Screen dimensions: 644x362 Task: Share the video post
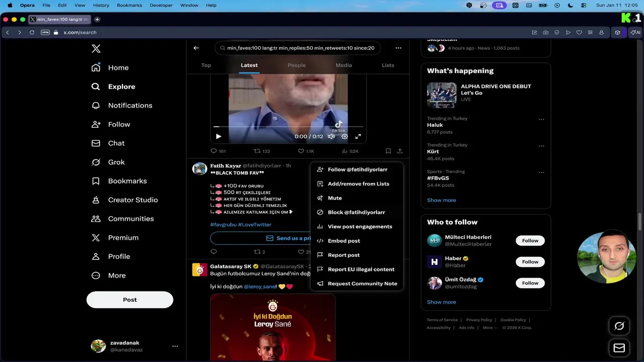(x=399, y=151)
